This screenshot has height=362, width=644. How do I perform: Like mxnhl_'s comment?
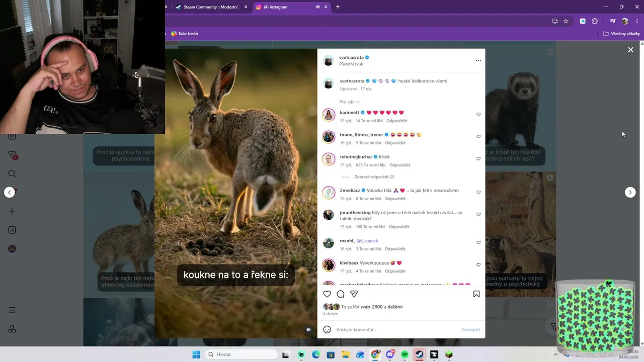[x=478, y=243]
